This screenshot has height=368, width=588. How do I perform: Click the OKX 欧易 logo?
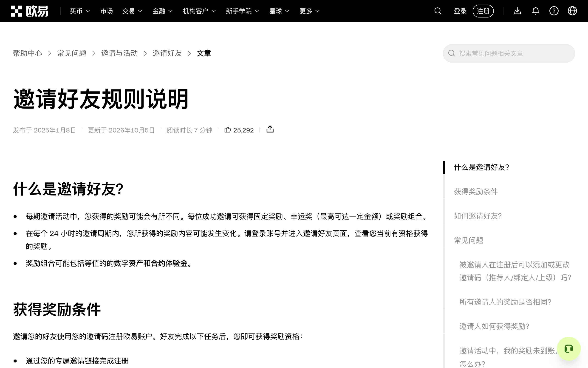click(29, 11)
